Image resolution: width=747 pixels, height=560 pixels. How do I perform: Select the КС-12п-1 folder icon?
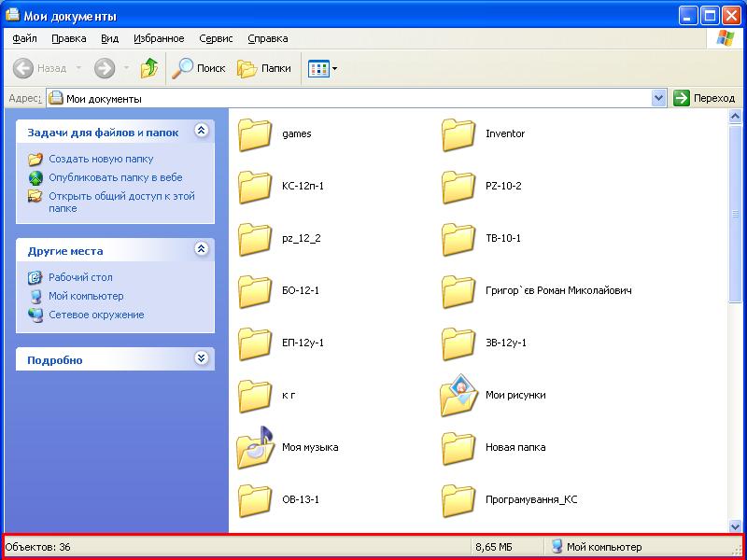[255, 188]
